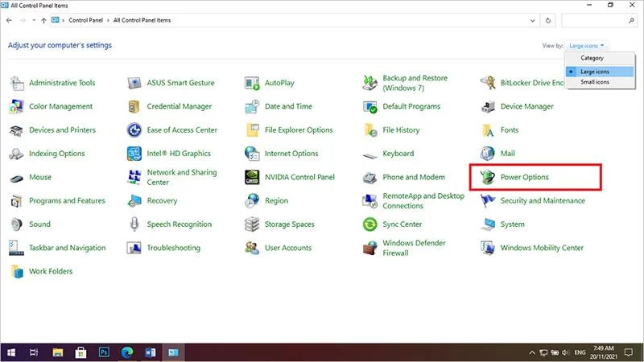Screen dimensions: 644x362
Task: Open the recent locations dropdown arrow
Action: (34, 21)
